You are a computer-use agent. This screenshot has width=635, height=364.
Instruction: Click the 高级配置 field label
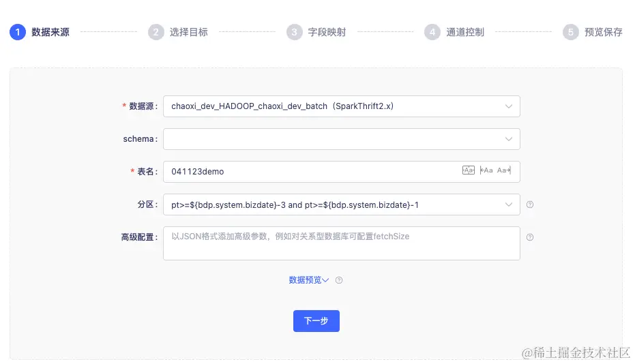(139, 237)
